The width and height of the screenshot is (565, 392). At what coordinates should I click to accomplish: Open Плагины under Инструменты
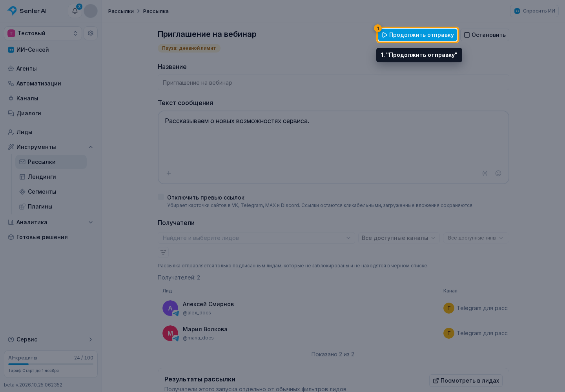(x=51, y=207)
